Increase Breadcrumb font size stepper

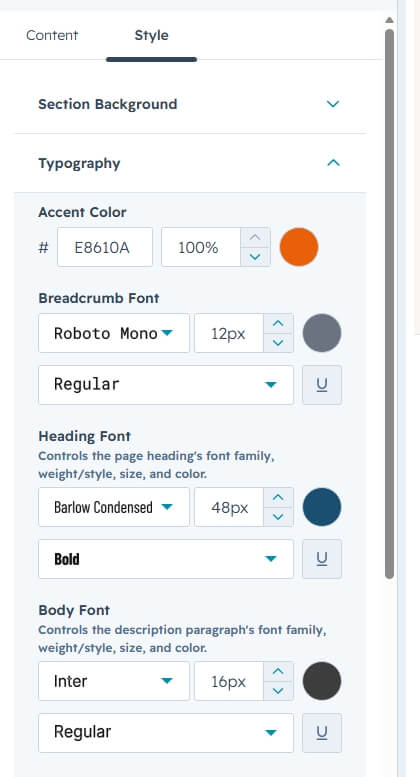(x=278, y=324)
